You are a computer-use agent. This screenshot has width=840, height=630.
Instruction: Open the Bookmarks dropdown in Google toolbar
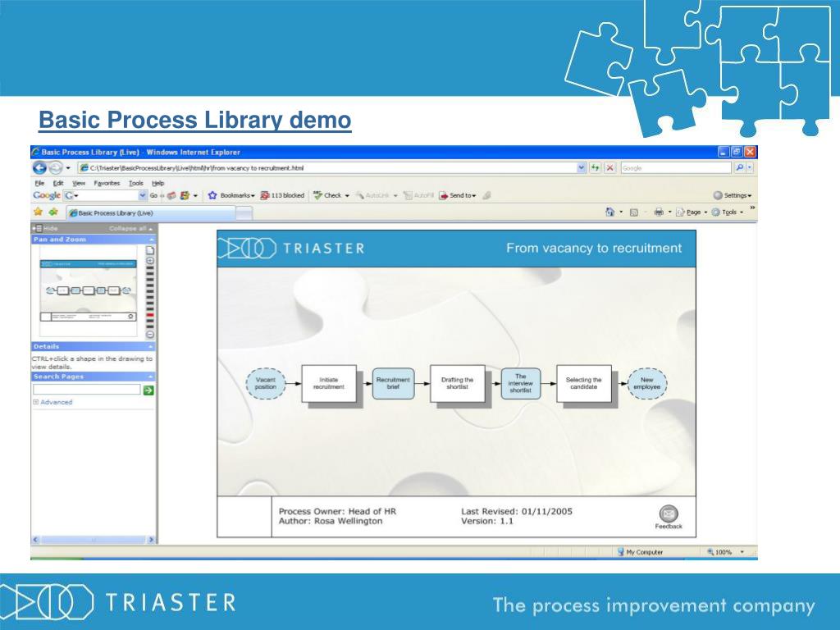(x=231, y=195)
